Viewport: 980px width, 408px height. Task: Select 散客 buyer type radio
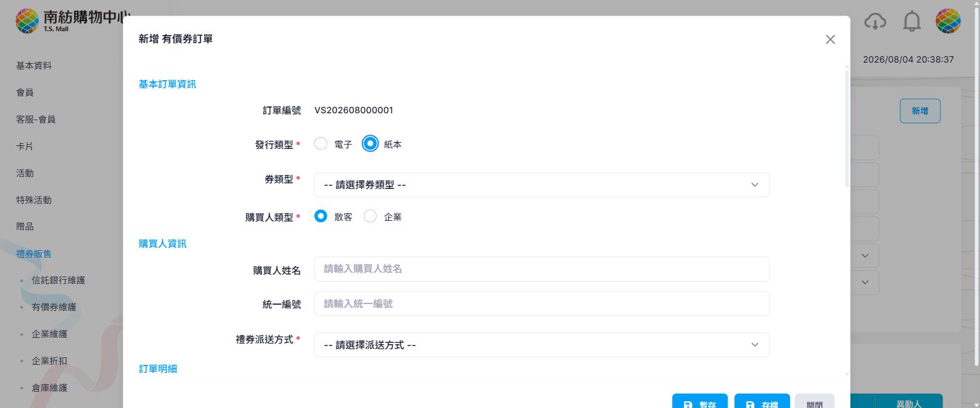point(321,217)
